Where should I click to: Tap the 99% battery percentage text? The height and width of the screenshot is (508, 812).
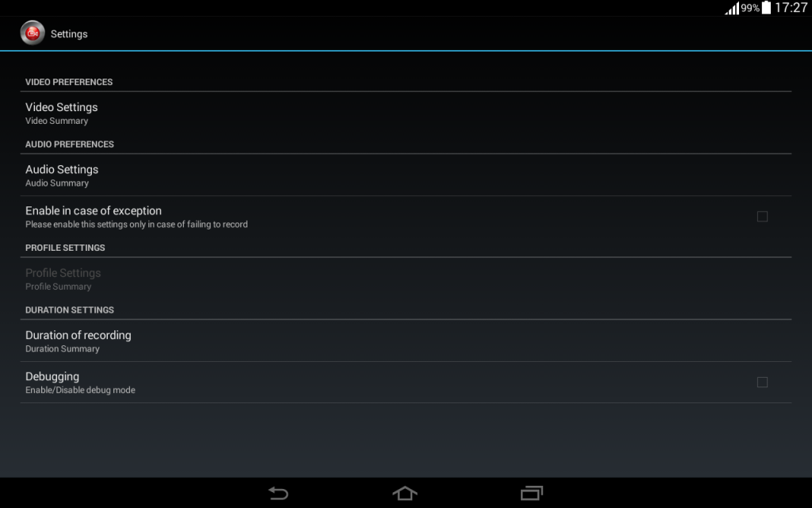750,8
